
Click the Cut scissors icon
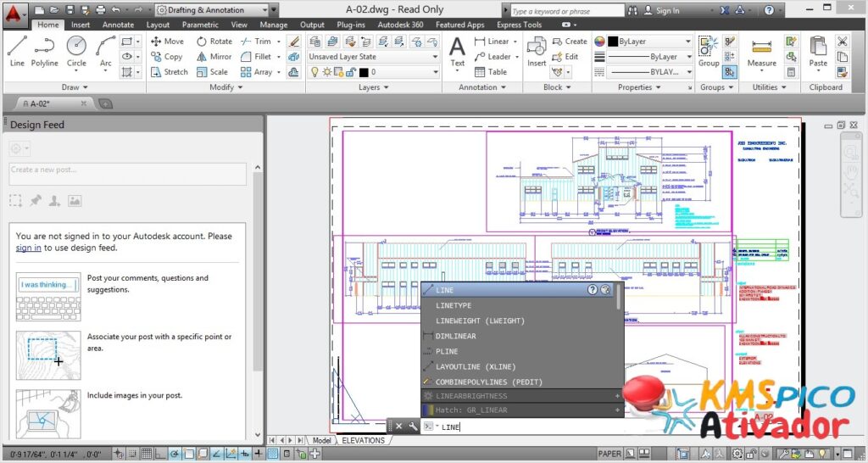pos(842,42)
